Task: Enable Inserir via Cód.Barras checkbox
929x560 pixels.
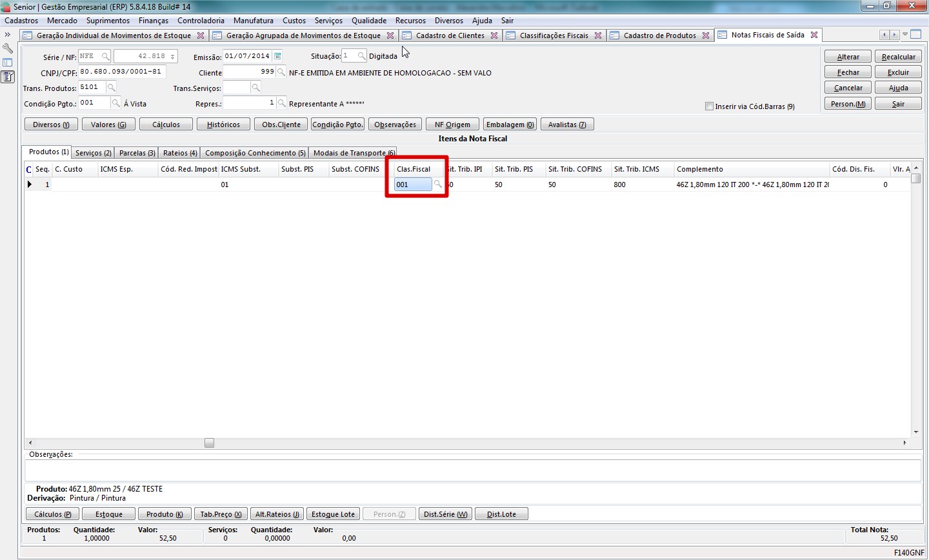Action: [710, 106]
